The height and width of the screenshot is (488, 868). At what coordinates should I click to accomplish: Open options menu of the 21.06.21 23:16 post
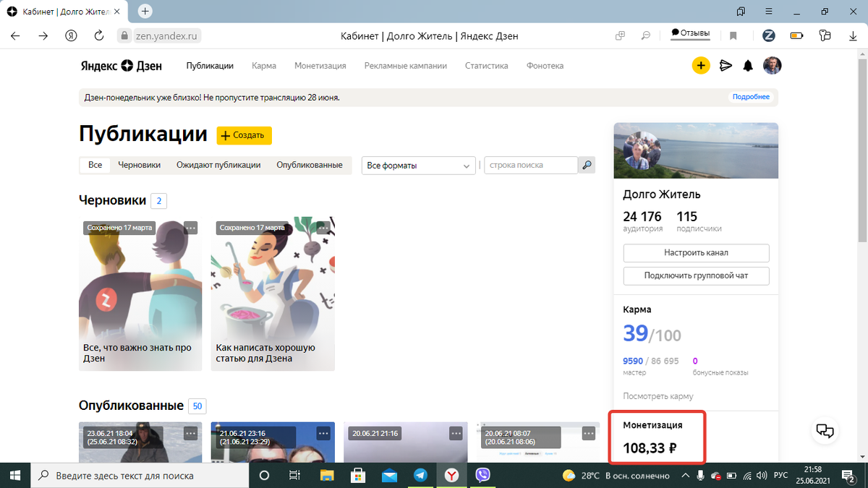click(323, 433)
